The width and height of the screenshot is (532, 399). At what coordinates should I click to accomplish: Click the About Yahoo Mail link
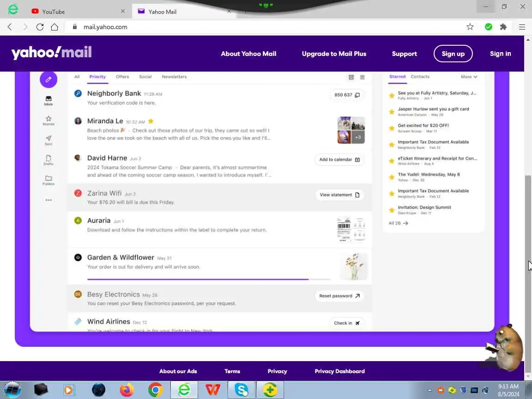(248, 54)
